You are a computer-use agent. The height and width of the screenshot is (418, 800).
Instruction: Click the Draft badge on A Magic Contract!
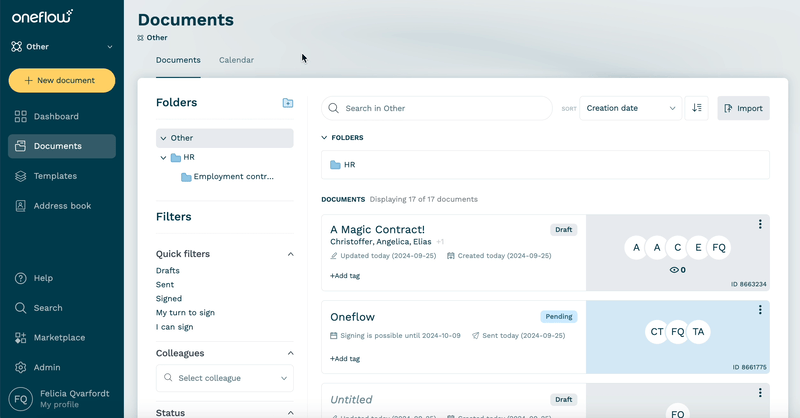(x=563, y=230)
